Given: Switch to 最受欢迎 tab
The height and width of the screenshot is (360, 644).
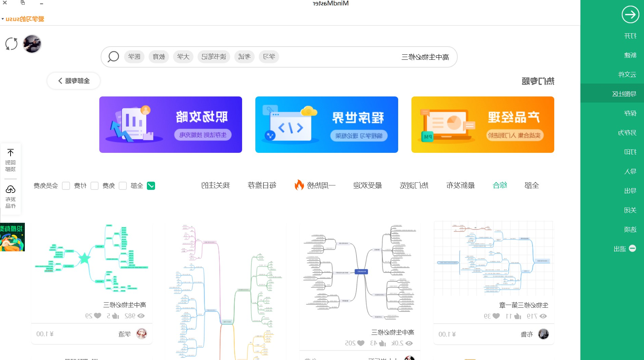Looking at the screenshot, I should [368, 185].
